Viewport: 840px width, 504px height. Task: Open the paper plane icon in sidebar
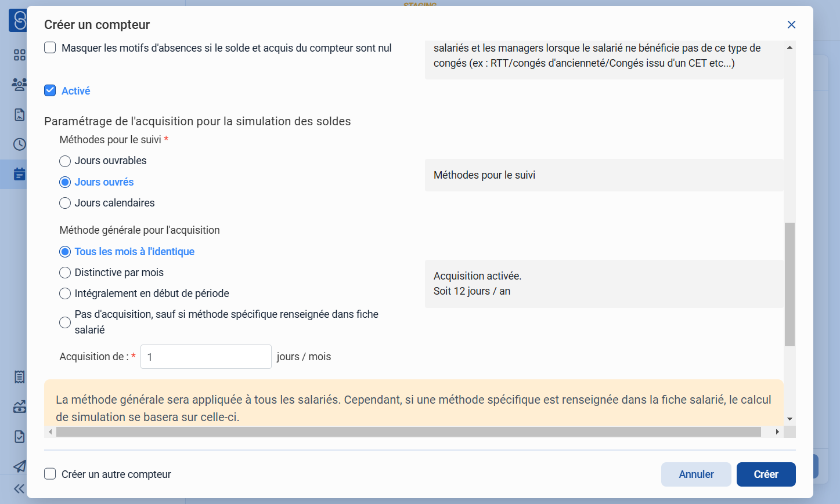[x=19, y=466]
